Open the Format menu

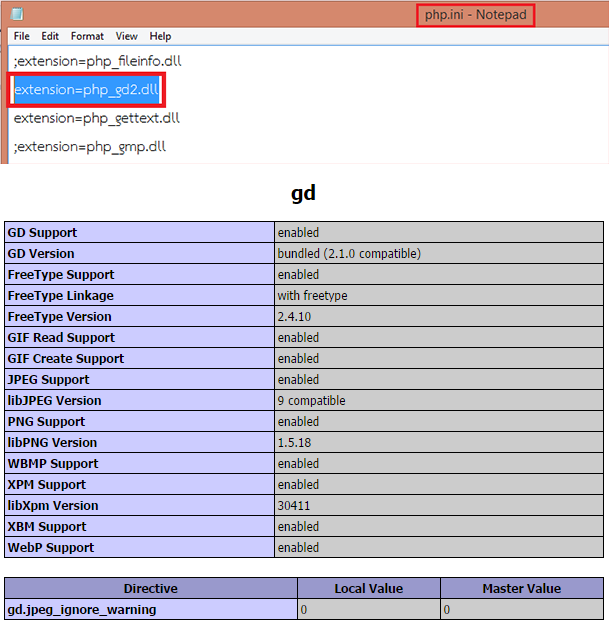tap(87, 36)
